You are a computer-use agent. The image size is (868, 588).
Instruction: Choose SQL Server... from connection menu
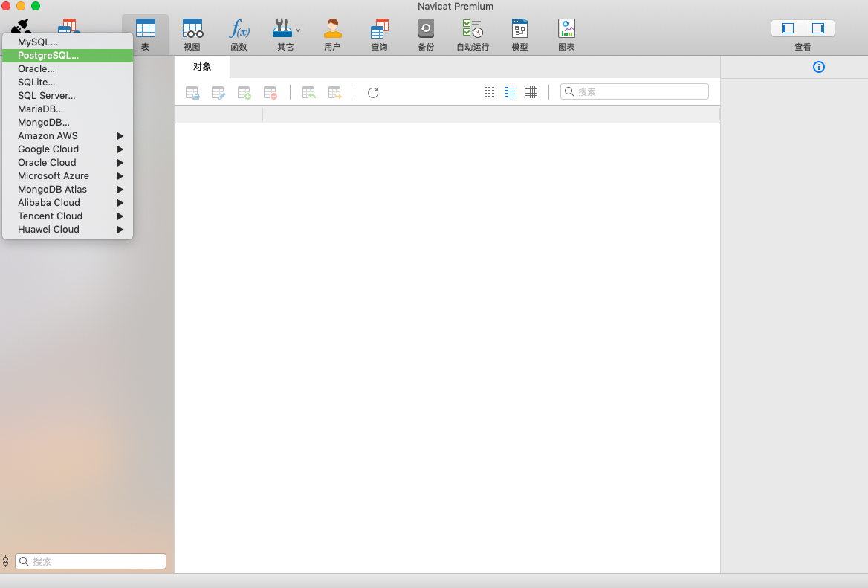68,95
